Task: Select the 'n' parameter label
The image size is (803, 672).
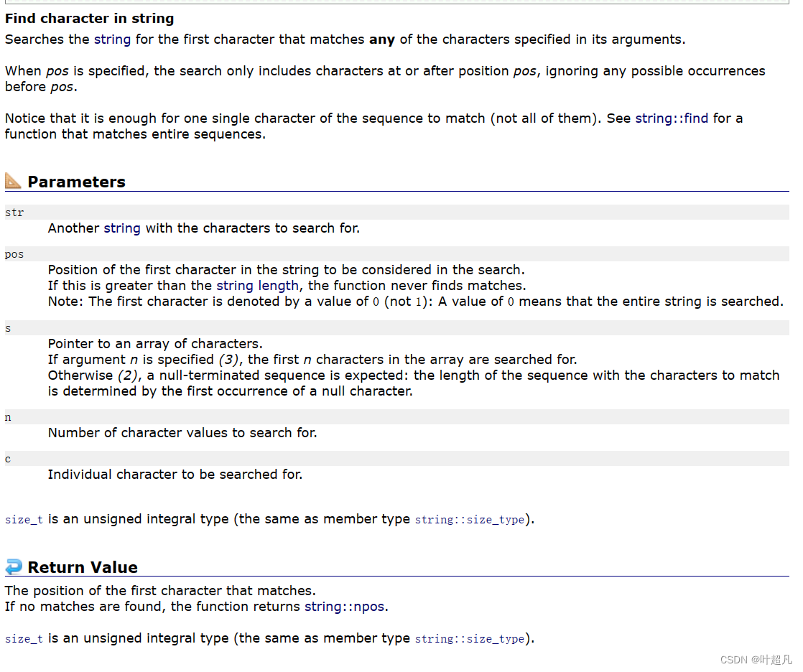Action: [x=8, y=417]
